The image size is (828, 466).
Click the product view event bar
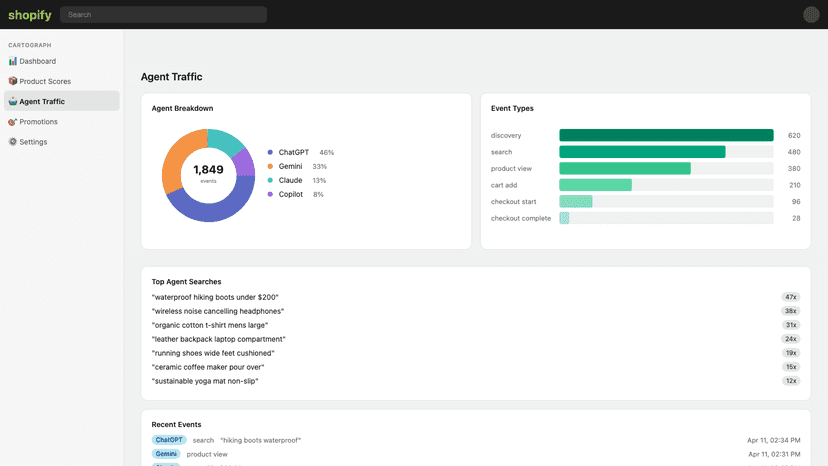pos(625,169)
